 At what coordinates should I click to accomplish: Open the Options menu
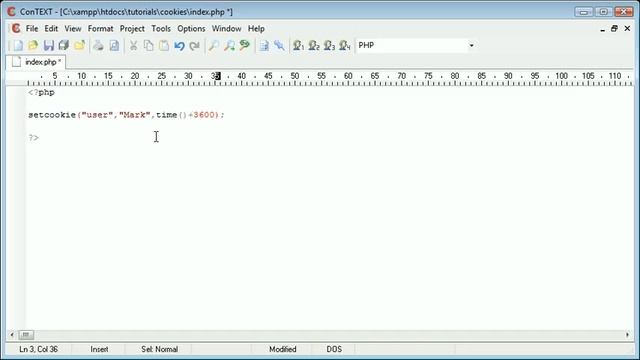(x=191, y=29)
